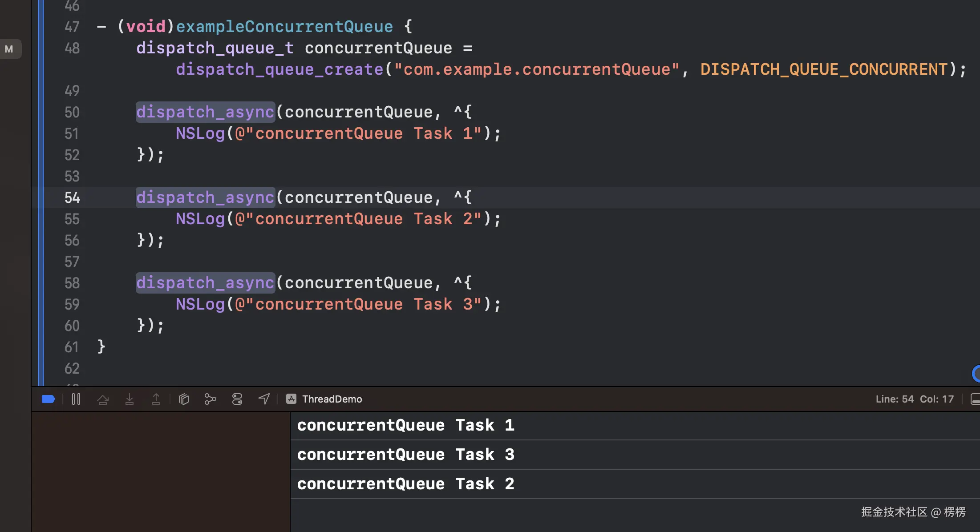Select console output concurrentQueue Task 3
The width and height of the screenshot is (980, 532).
point(405,455)
